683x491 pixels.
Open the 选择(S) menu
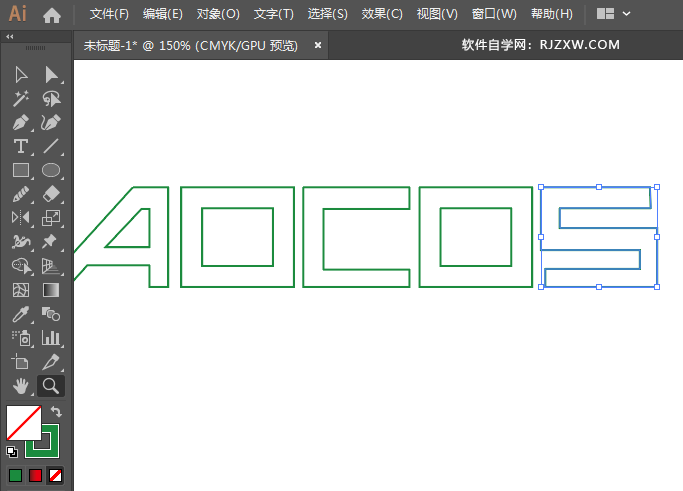[x=328, y=14]
